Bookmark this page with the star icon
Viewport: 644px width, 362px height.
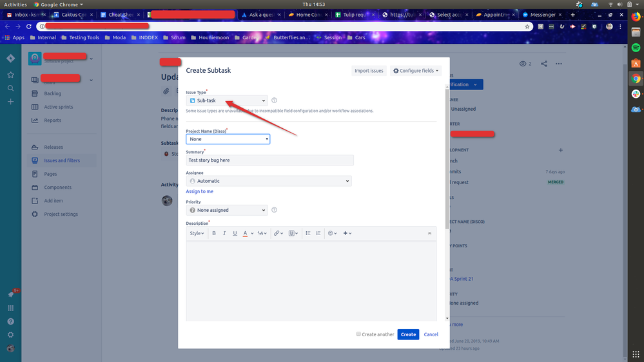point(527,26)
